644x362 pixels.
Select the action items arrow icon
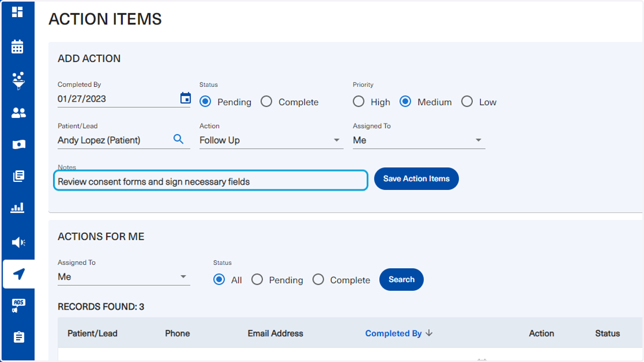[x=19, y=274]
